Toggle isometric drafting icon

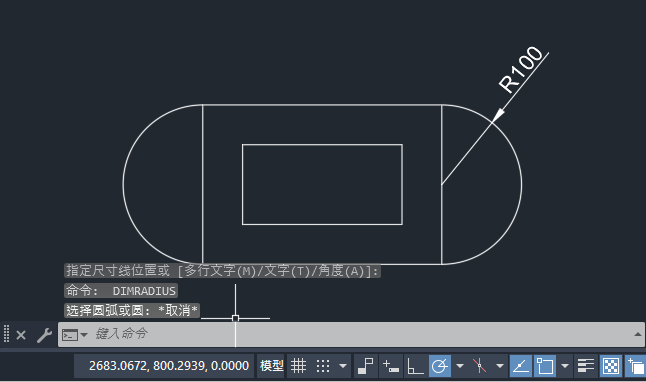[479, 366]
